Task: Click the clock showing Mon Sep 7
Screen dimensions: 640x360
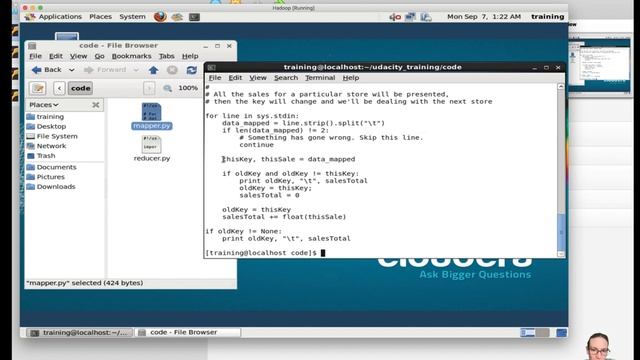Action: (x=484, y=17)
